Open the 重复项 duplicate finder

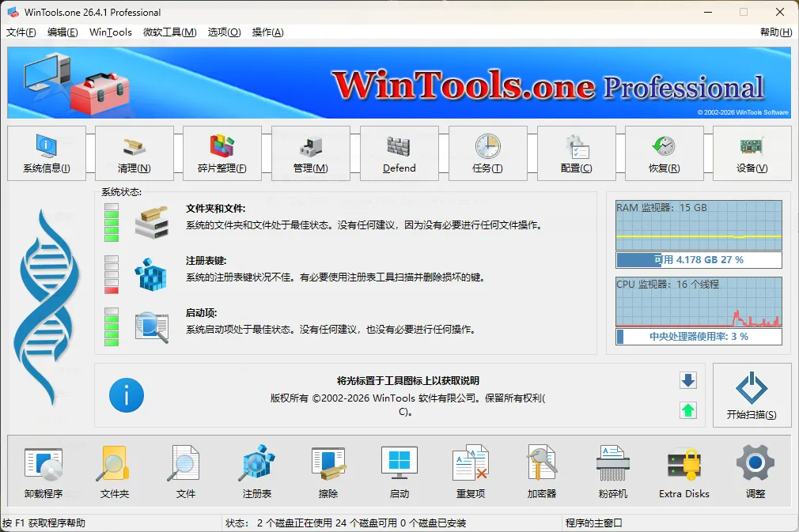click(470, 470)
